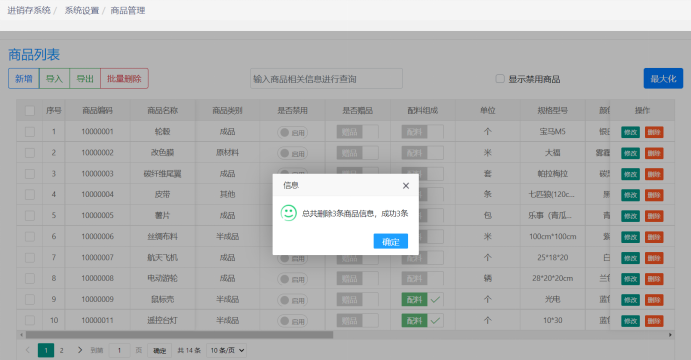
Task: Click the 100cm*100cm specification cell
Action: (x=553, y=237)
